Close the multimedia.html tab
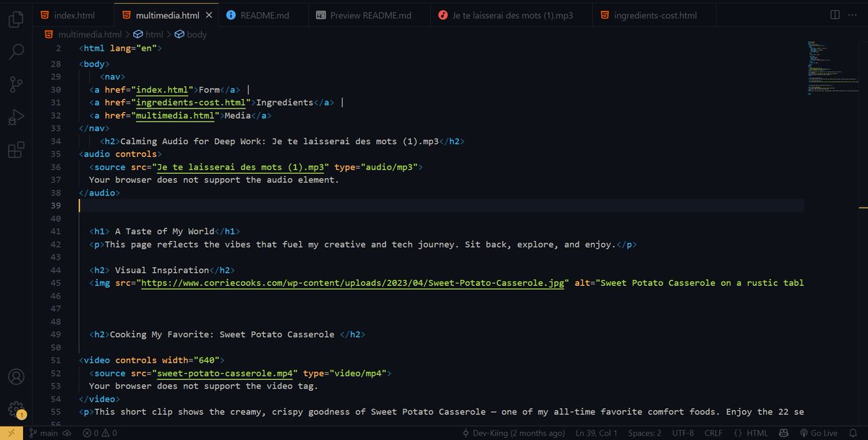The height and width of the screenshot is (440, 868). pos(209,14)
